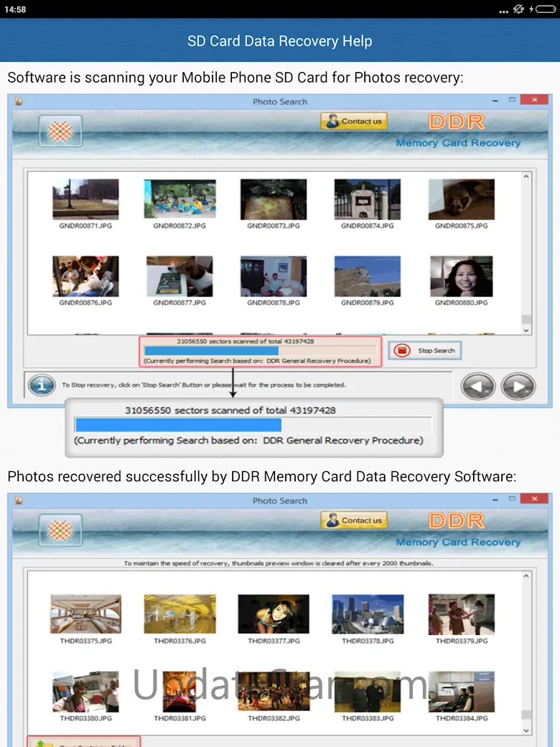Screen dimensions: 560x747
Task: Click the 14:58 clock in the status bar
Action: point(15,9)
